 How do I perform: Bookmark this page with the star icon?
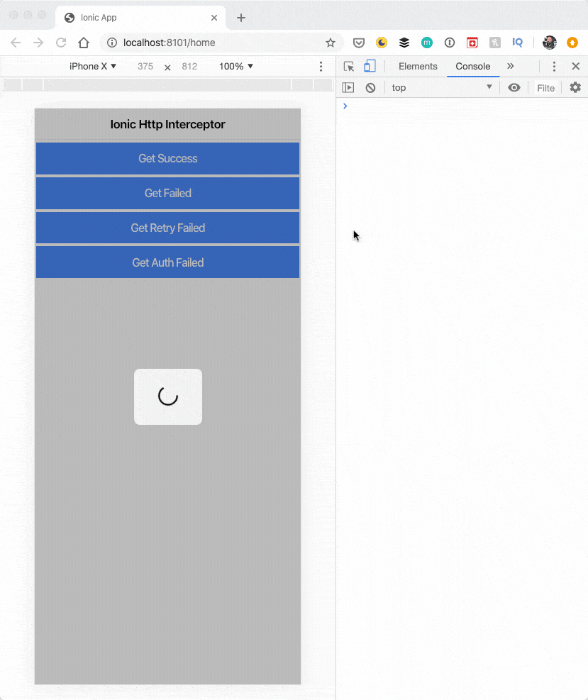(x=331, y=43)
